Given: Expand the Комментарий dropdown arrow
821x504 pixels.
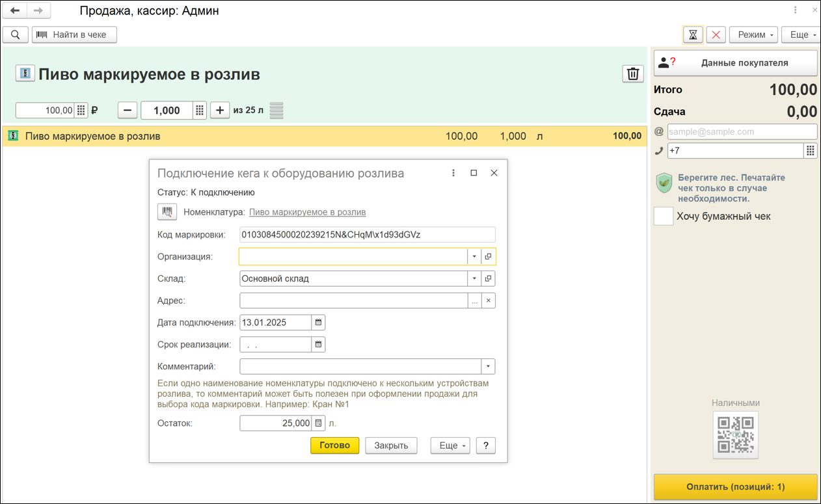Looking at the screenshot, I should [489, 366].
